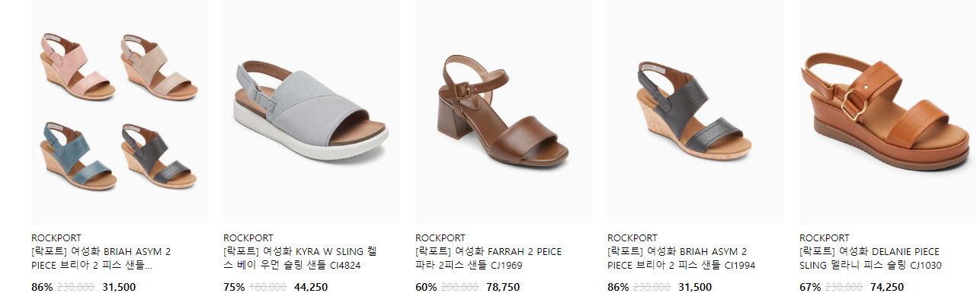Select the beige wedge sandal in first product
This screenshot has height=306, width=980.
point(159,66)
